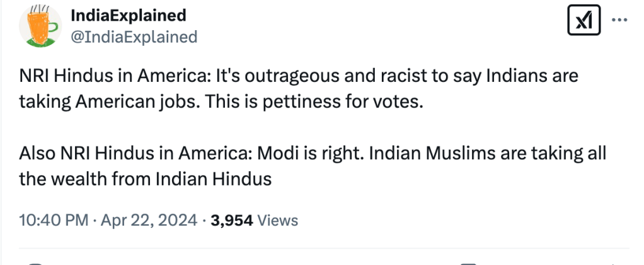The height and width of the screenshot is (265, 644).
Task: Open the IndiaExplained display name link
Action: pos(128,14)
